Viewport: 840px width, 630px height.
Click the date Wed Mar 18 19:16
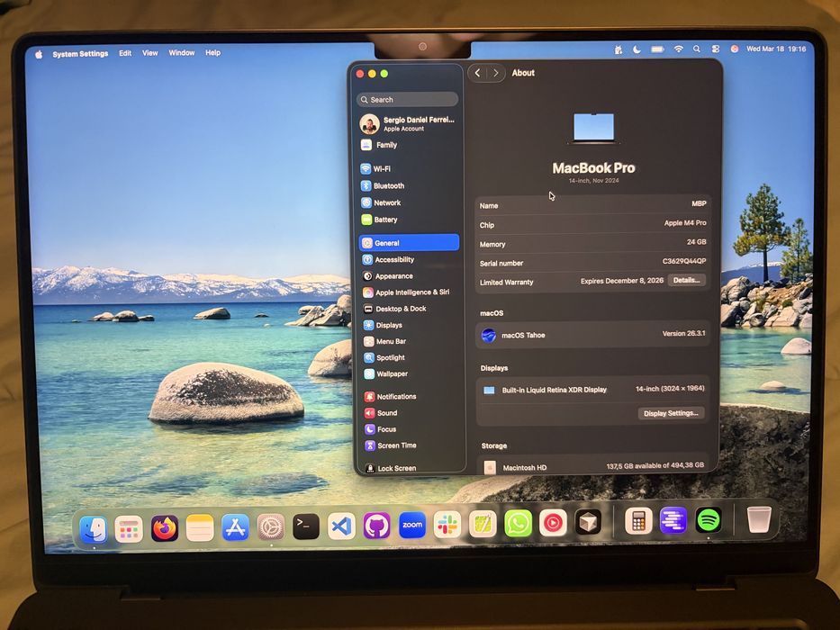coord(776,49)
